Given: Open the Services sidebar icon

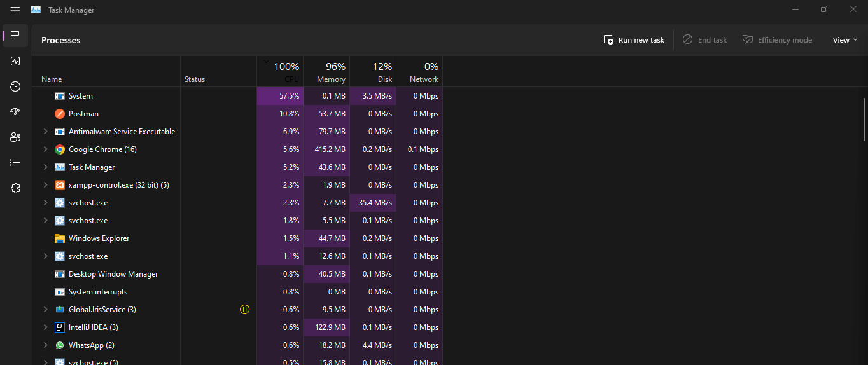Looking at the screenshot, I should point(15,188).
